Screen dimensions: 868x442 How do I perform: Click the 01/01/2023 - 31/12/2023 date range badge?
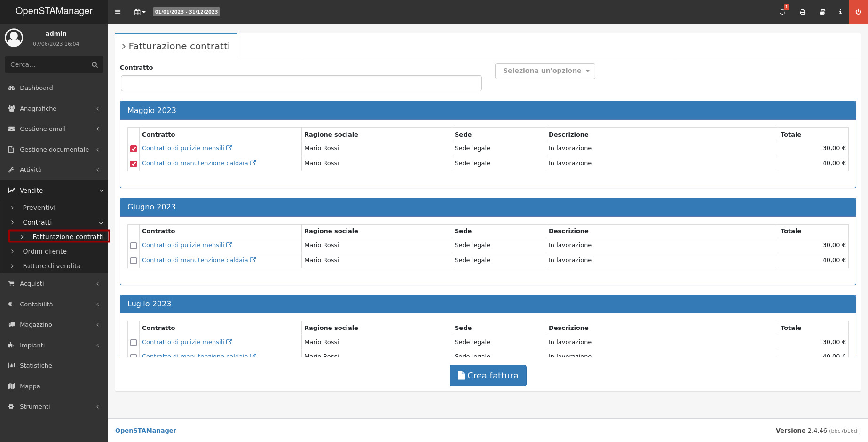click(186, 12)
